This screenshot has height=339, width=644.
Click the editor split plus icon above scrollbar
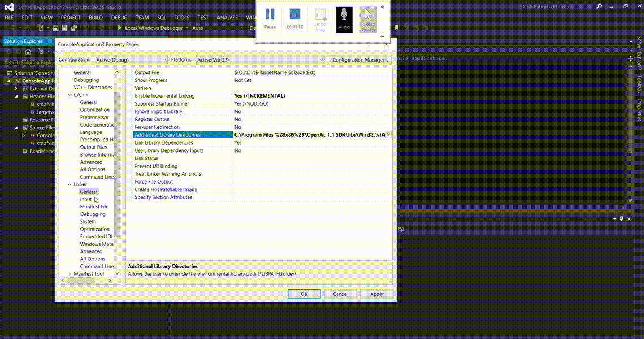(630, 59)
